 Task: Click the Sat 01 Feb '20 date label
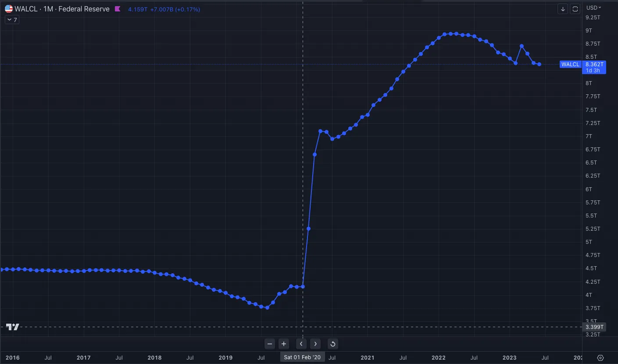tap(302, 357)
